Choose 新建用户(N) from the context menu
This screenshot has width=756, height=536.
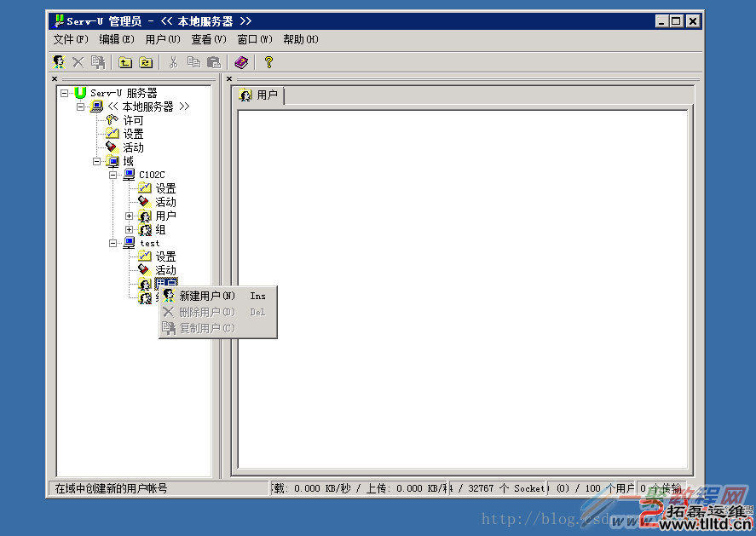coord(207,296)
